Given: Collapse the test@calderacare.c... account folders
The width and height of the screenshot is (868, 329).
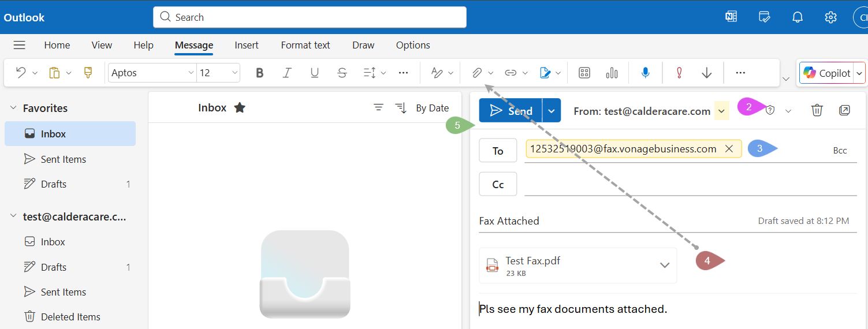Looking at the screenshot, I should pos(14,216).
